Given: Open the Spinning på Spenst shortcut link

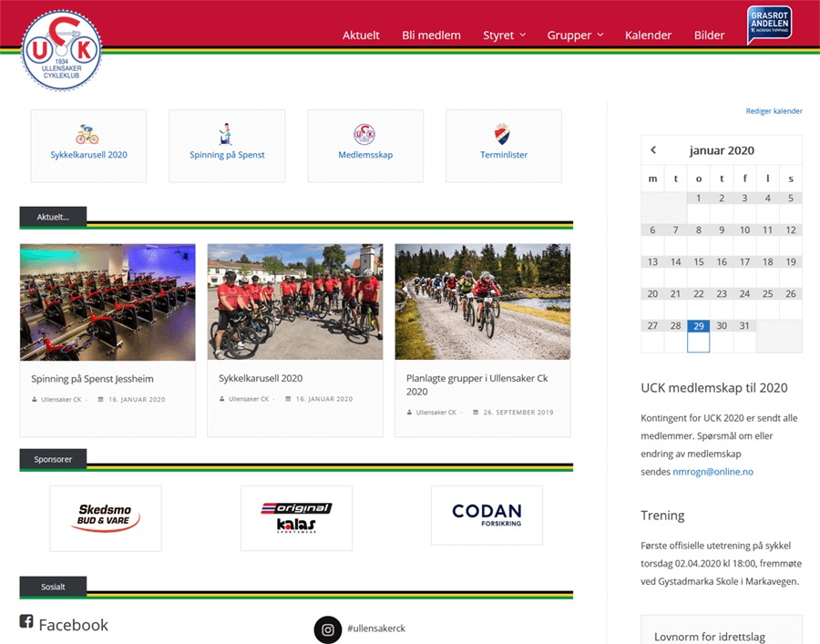Looking at the screenshot, I should coord(227,155).
